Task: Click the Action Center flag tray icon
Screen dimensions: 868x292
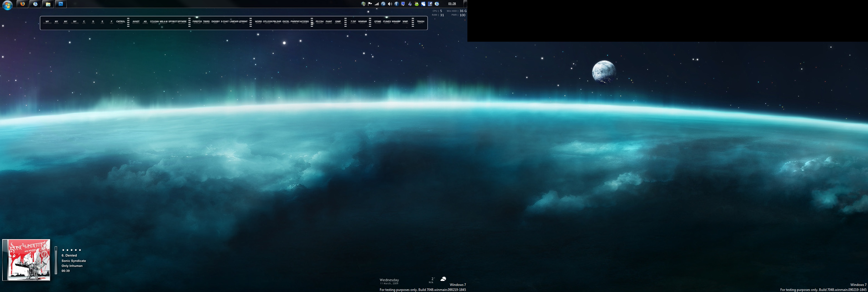Action: click(370, 4)
